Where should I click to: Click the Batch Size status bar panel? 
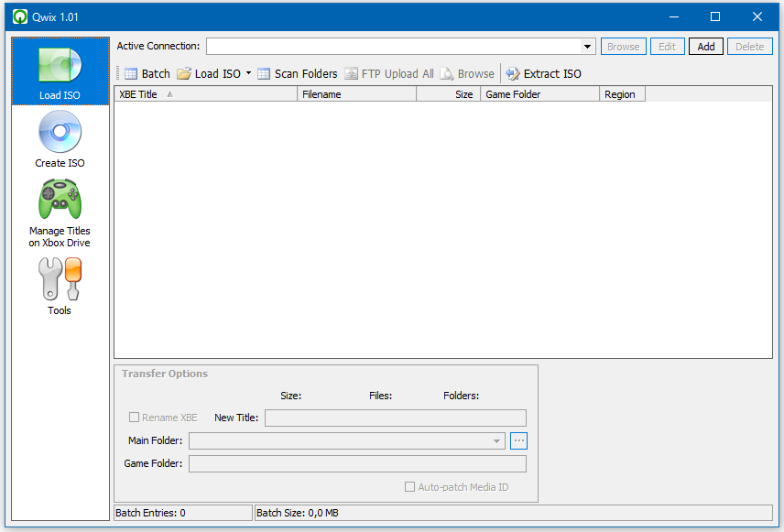coord(514,513)
